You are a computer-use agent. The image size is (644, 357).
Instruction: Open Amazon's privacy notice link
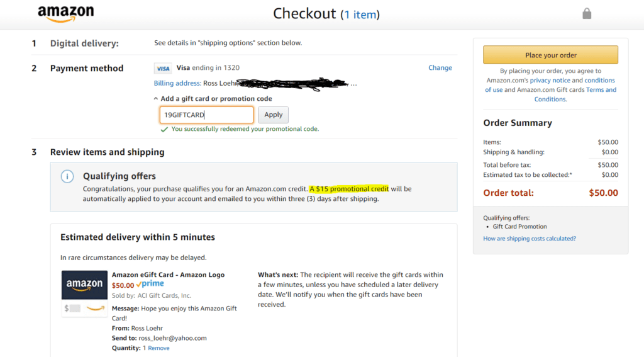pyautogui.click(x=550, y=81)
